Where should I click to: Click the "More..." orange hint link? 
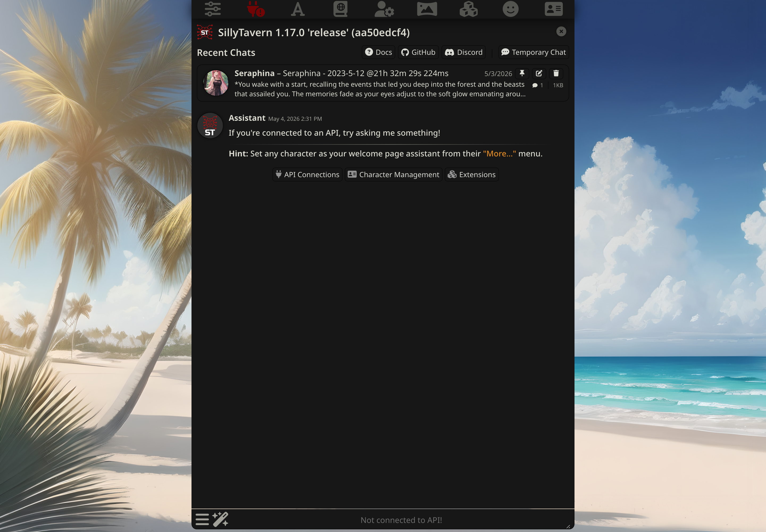click(499, 154)
